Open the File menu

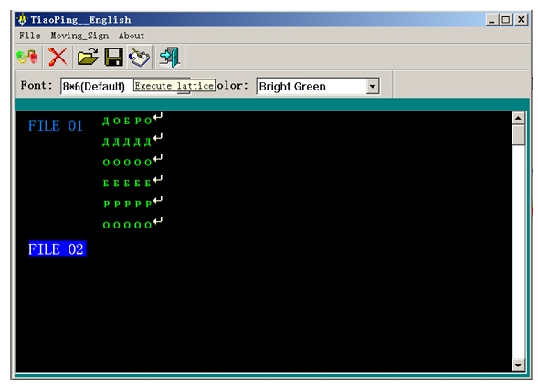coord(29,36)
